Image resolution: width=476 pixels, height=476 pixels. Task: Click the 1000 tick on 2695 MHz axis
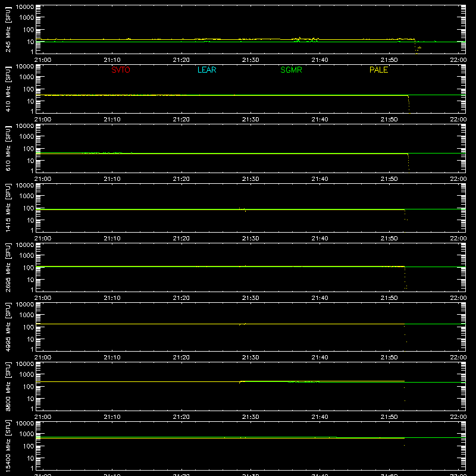click(27, 255)
